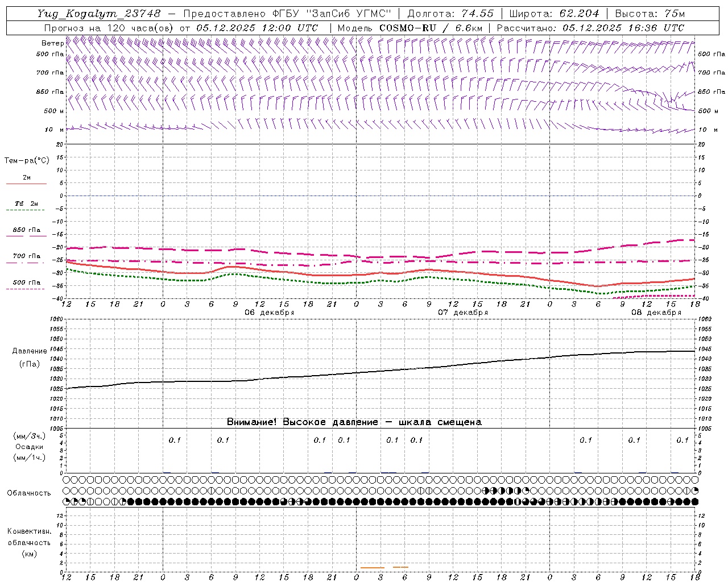Click the Конвективн. panel label
728x582 pixels.
[x=29, y=531]
